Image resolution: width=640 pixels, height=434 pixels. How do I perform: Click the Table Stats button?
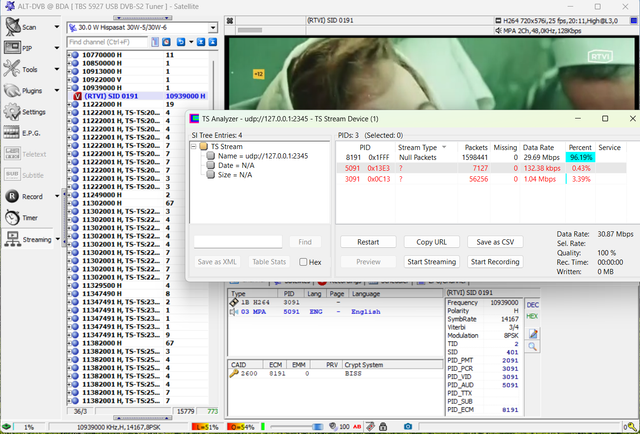(269, 262)
